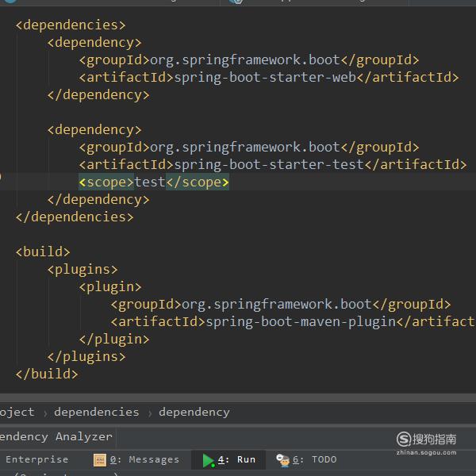The height and width of the screenshot is (476, 476).
Task: Select the 'dependencies' breadcrumb
Action: pyautogui.click(x=96, y=412)
